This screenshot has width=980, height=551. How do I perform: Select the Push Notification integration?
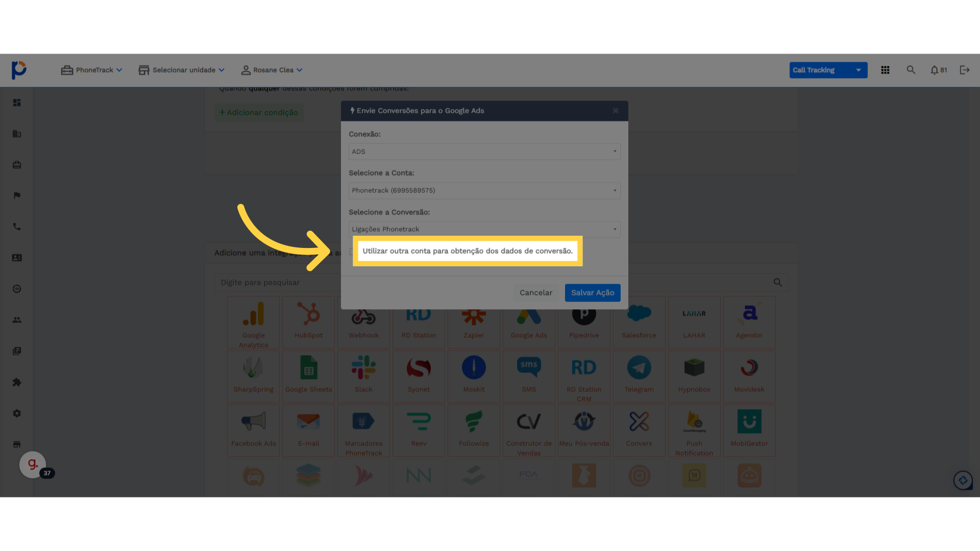click(694, 431)
